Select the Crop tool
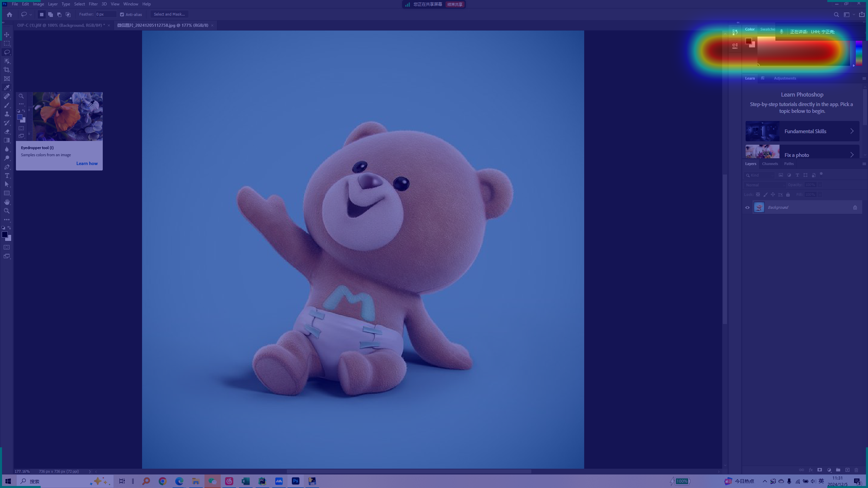Viewport: 868px width, 488px height. pyautogui.click(x=7, y=70)
